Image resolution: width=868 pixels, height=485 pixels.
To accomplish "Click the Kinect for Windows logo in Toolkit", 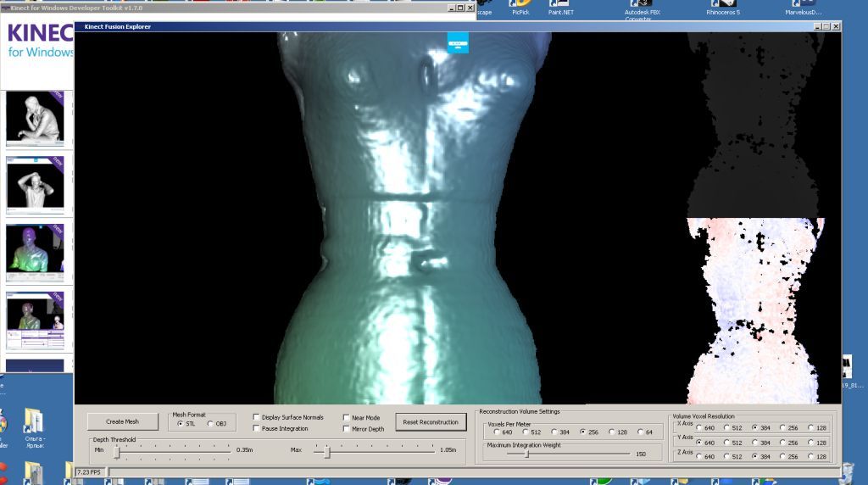I will pyautogui.click(x=41, y=42).
